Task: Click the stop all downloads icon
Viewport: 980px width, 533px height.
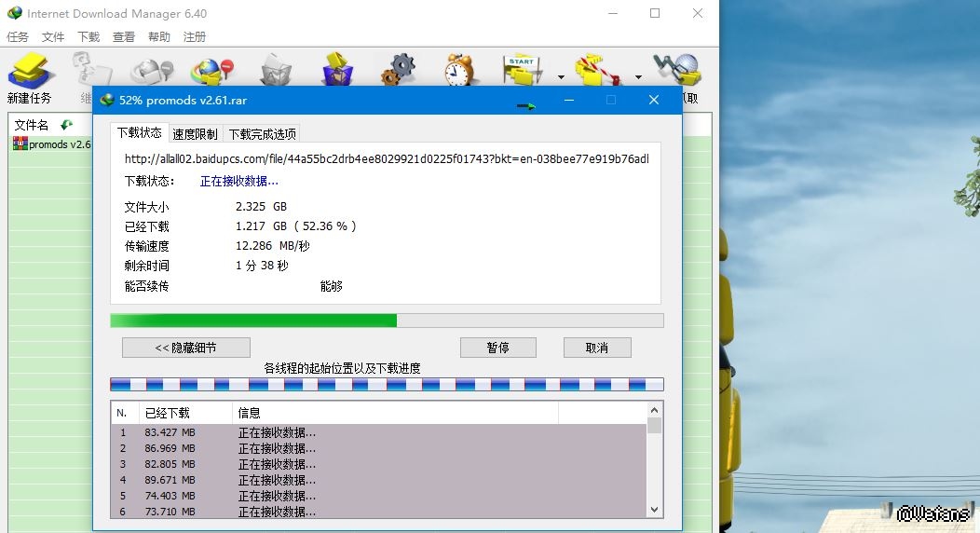Action: point(212,70)
